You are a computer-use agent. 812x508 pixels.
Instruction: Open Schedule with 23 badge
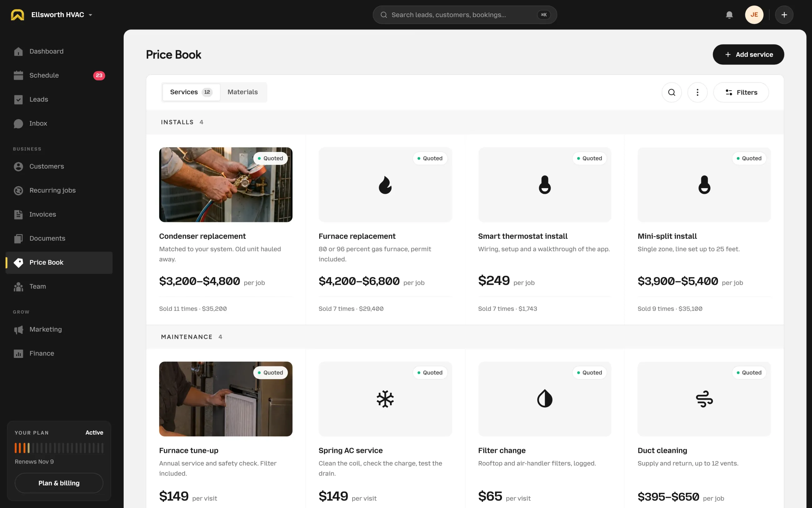point(59,76)
